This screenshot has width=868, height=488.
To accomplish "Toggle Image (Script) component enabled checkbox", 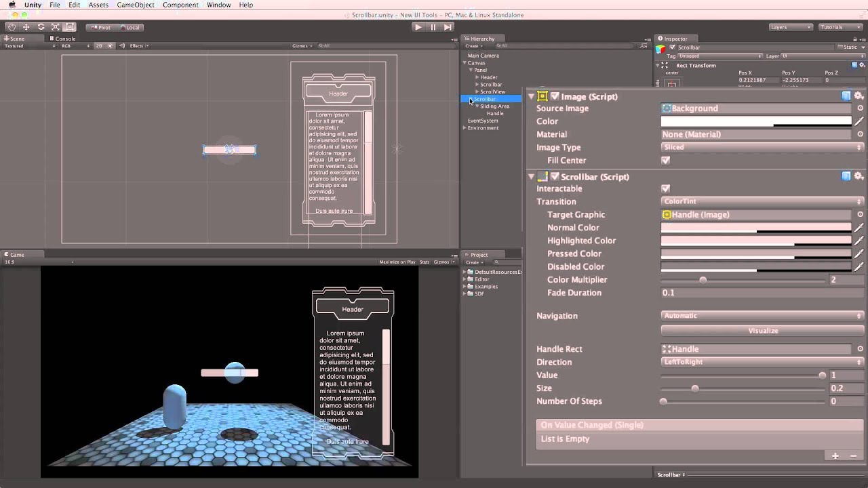I will pos(555,96).
